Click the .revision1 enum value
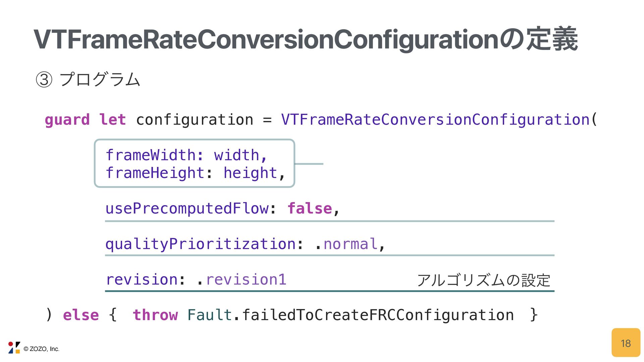 pyautogui.click(x=242, y=280)
